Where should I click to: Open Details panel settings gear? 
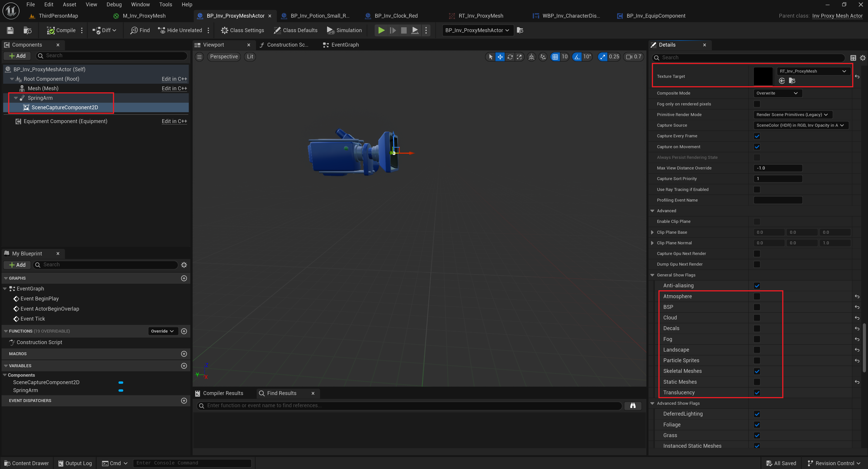tap(863, 58)
